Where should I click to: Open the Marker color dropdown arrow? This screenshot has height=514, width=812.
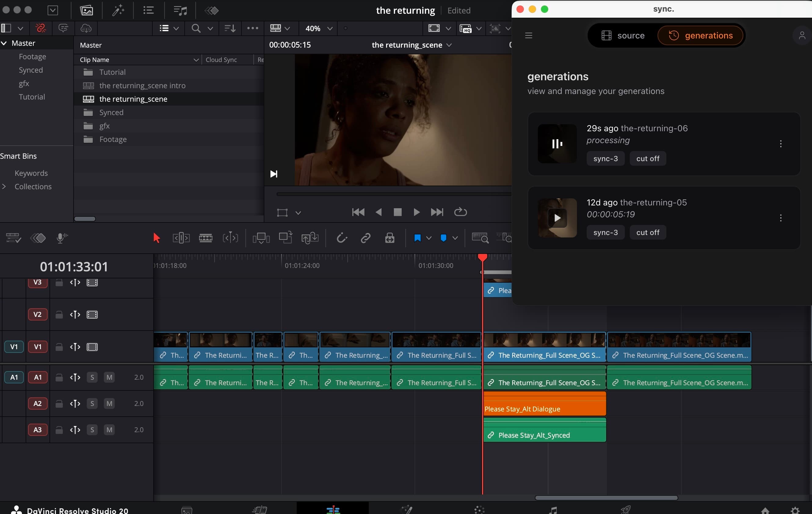455,238
